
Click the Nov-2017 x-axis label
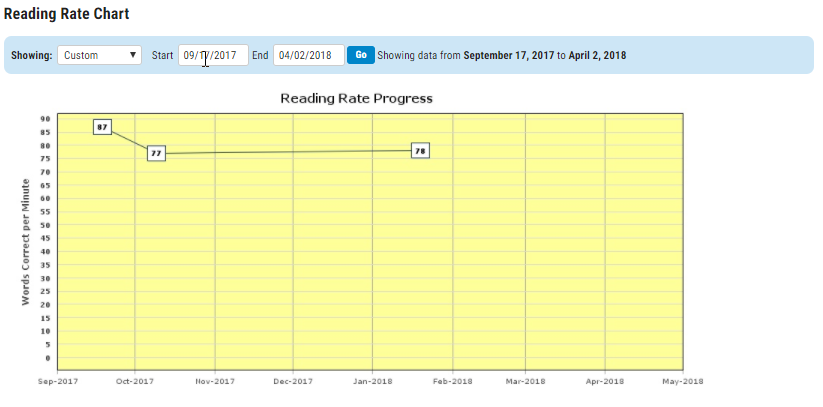tap(215, 381)
